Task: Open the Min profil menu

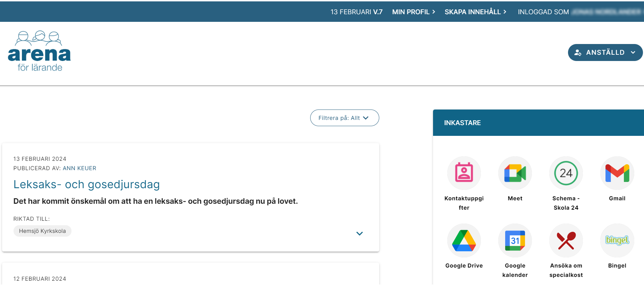Action: (x=413, y=12)
